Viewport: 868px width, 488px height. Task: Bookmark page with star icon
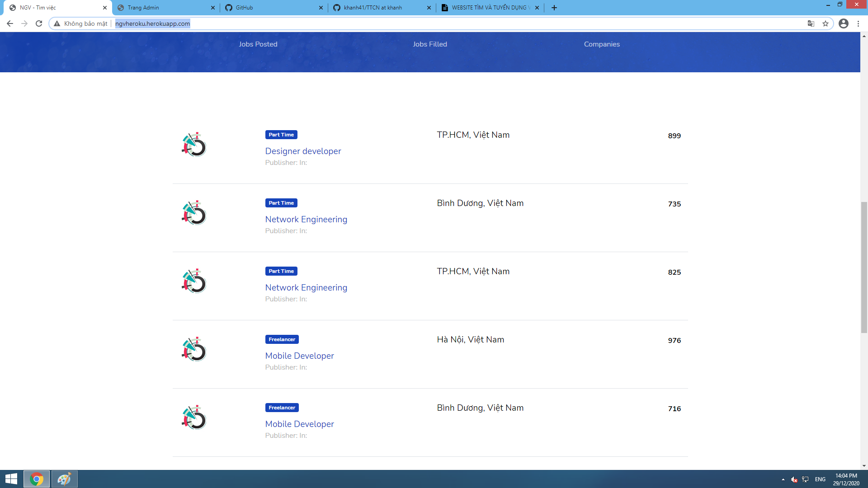coord(826,23)
